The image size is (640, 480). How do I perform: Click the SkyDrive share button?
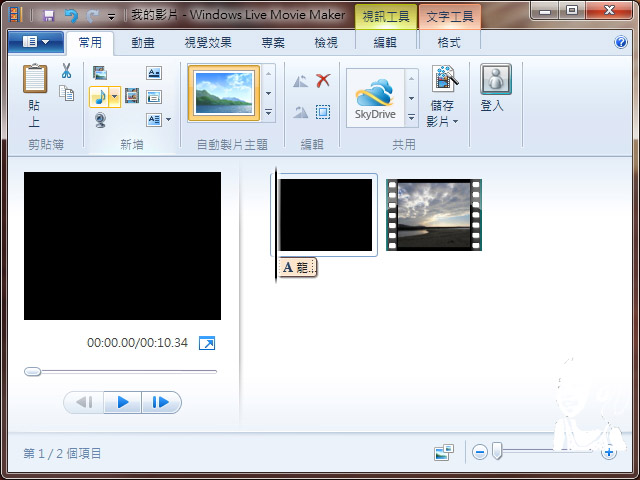375,98
